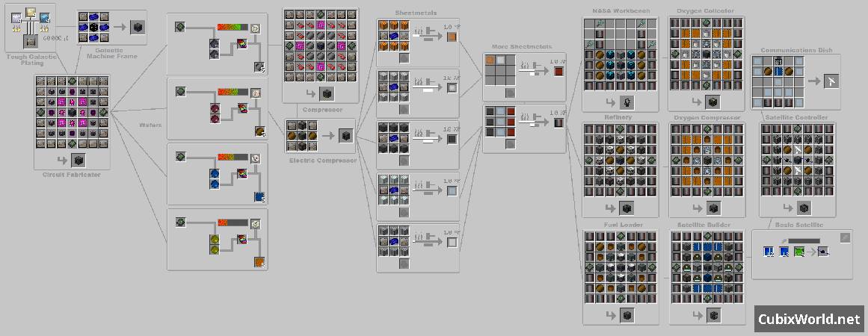
Task: Click the Oxygen Collector heading
Action: [x=705, y=10]
